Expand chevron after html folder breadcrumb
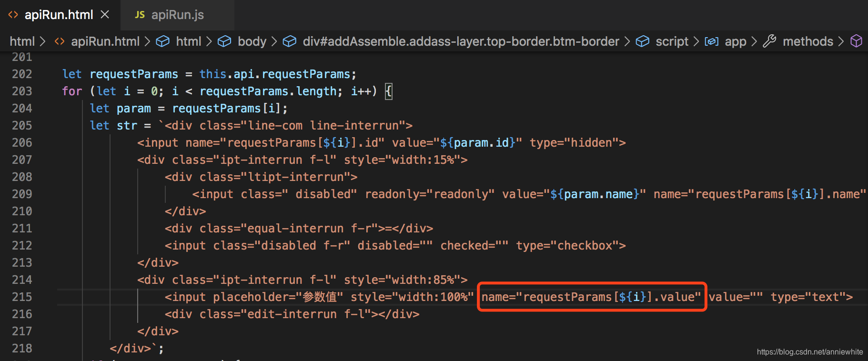868x361 pixels. pos(43,41)
